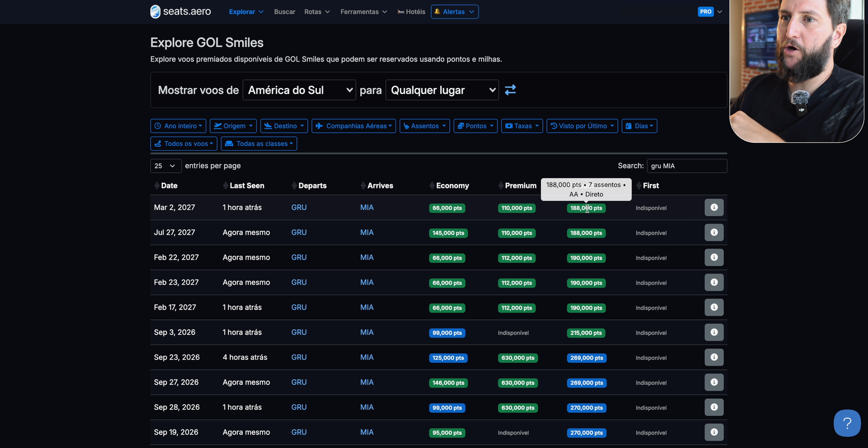Open info for Feb 23, 2027 flight
This screenshot has width=868, height=448.
point(714,282)
